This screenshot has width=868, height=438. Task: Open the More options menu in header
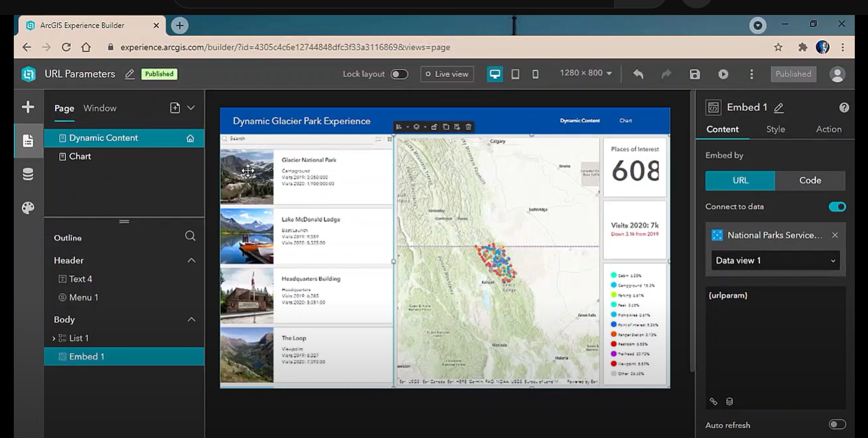(x=752, y=74)
